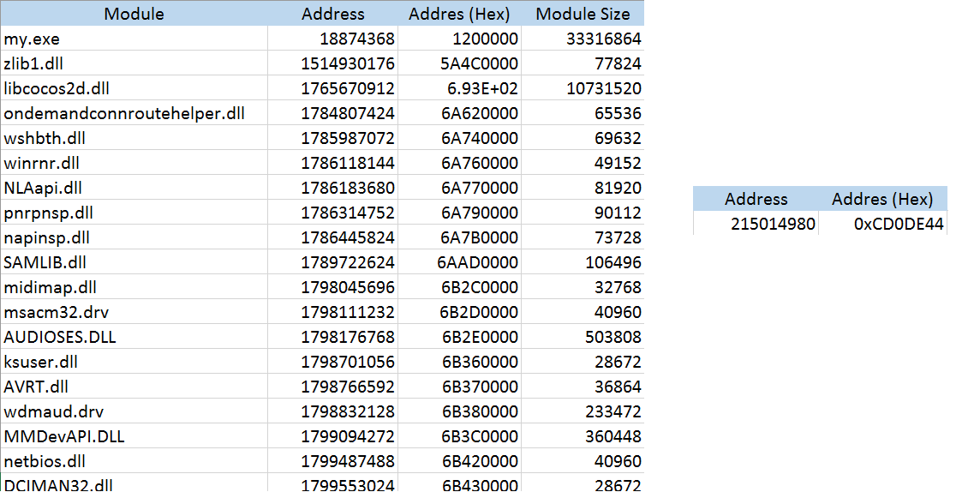
Task: Click module size 69632
Action: [x=583, y=138]
